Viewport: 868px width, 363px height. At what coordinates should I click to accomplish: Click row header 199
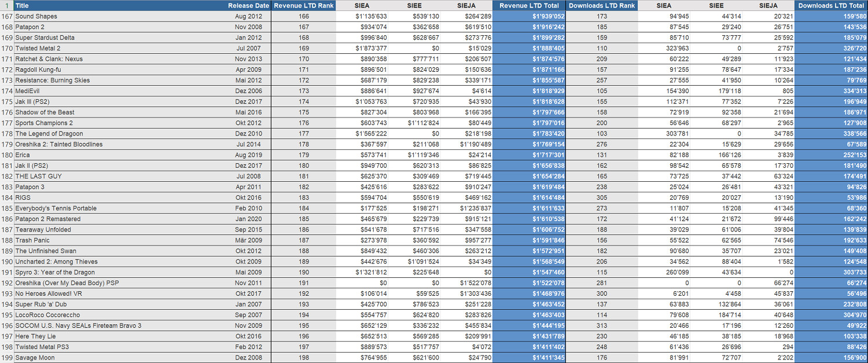[7, 358]
